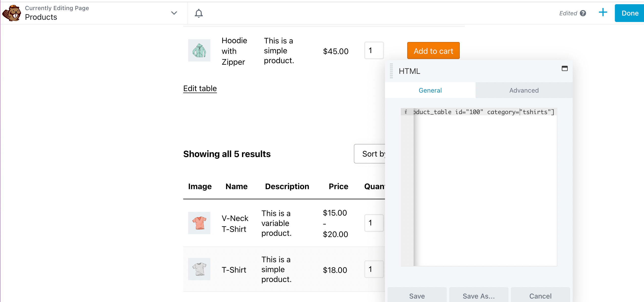
Task: Open the Sort by dropdown
Action: 370,154
